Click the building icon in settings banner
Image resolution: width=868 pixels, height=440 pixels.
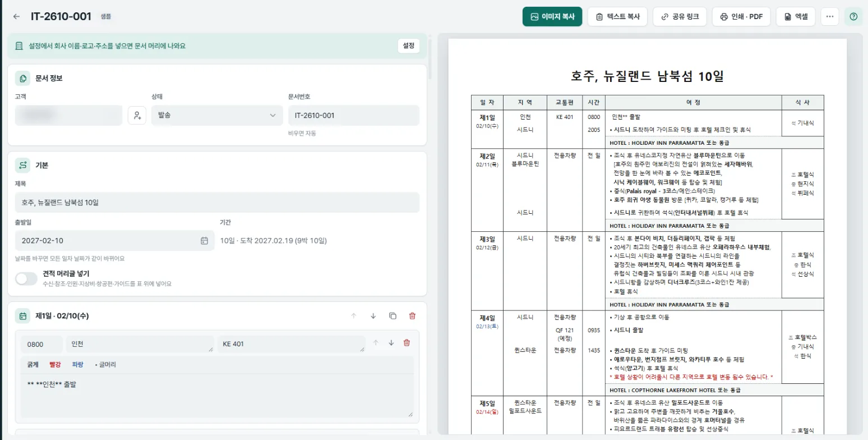(x=19, y=45)
